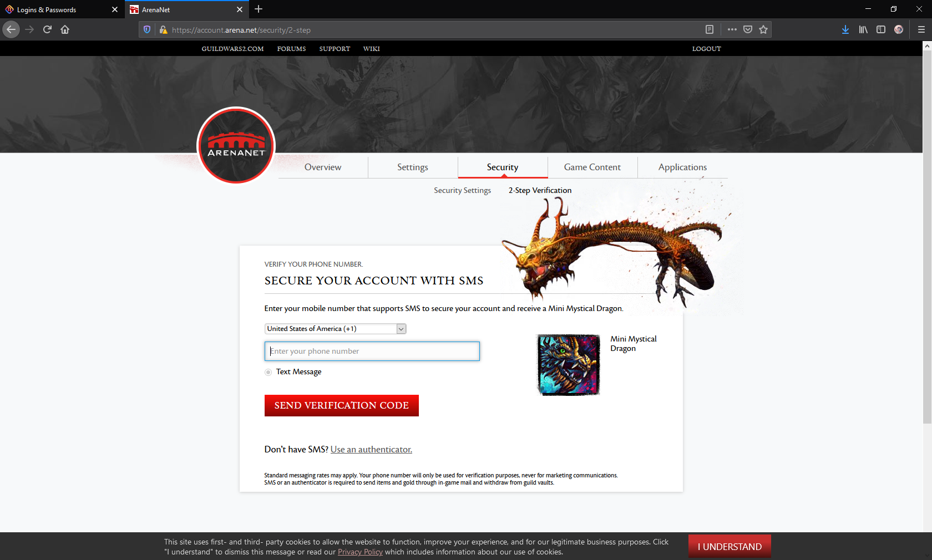Open GUILDWARS2.COM link in top bar
This screenshot has width=932, height=560.
coord(232,49)
